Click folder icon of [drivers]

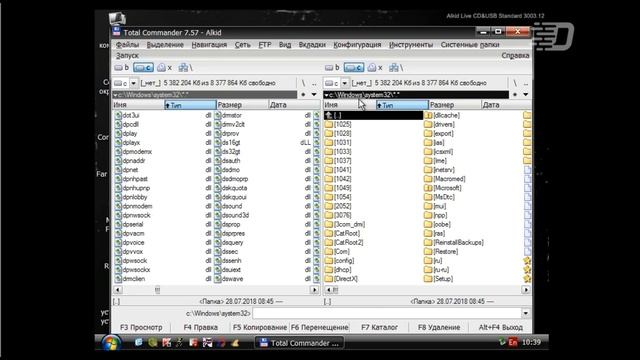(x=428, y=124)
